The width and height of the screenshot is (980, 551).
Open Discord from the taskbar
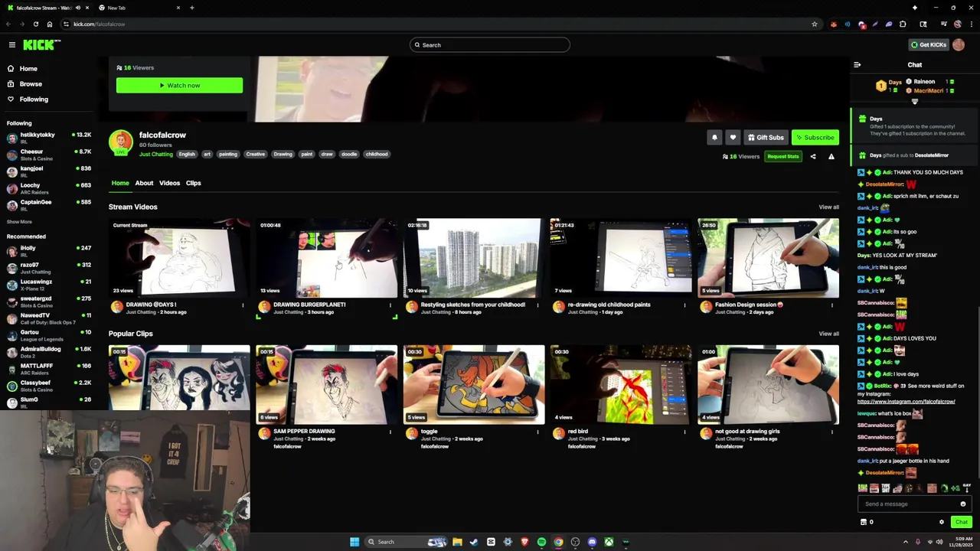(x=592, y=542)
